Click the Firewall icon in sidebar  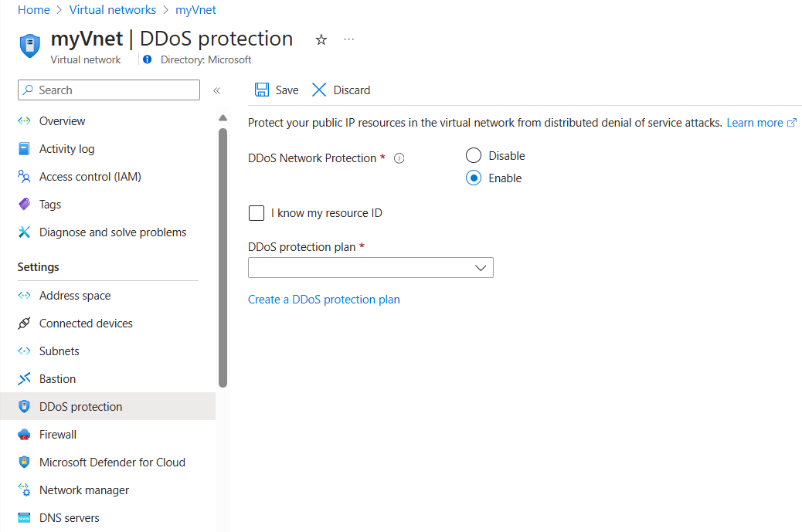point(24,435)
